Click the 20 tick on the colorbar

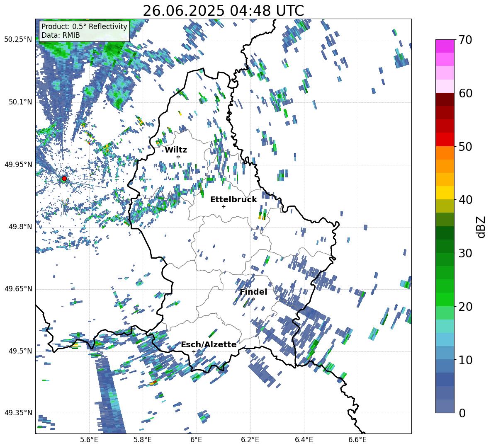[x=465, y=307]
